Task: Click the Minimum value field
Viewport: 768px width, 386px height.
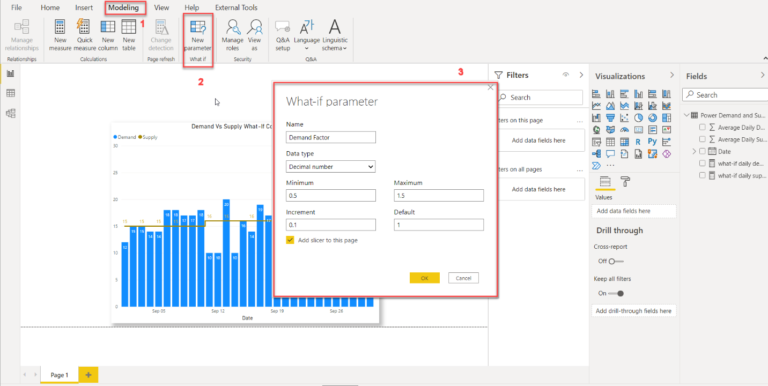Action: pos(331,195)
